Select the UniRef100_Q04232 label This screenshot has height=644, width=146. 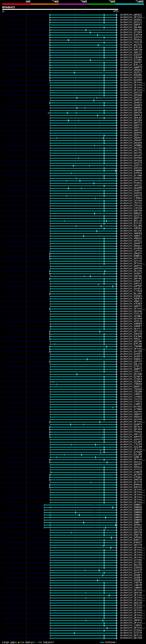click(131, 527)
